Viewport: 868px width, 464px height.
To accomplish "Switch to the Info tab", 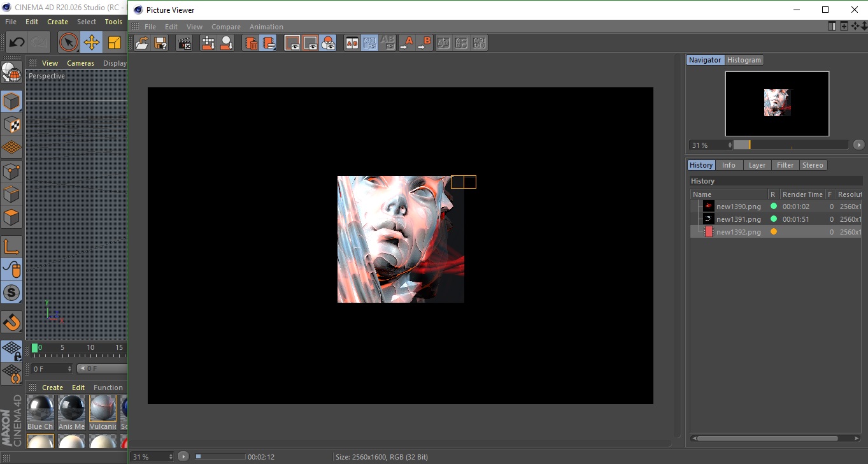I will 729,165.
